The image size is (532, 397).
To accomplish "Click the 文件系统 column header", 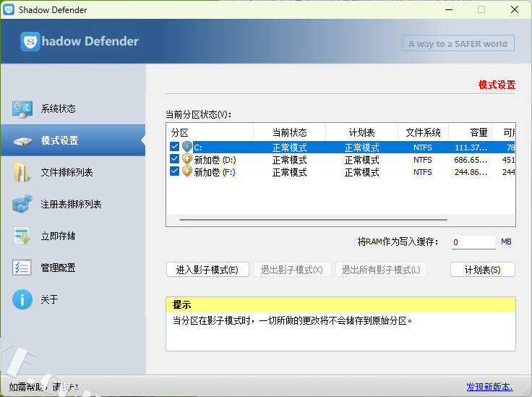I will coord(423,132).
